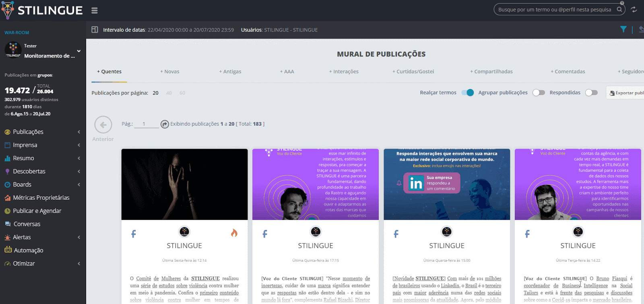Click the Intervalo de datas range text
The height and width of the screenshot is (304, 644).
[168, 30]
